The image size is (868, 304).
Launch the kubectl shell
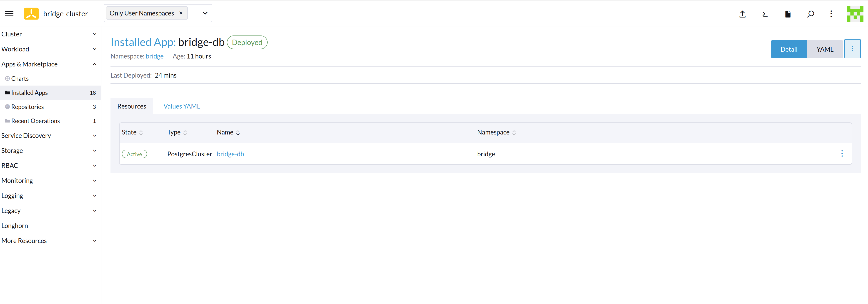765,14
